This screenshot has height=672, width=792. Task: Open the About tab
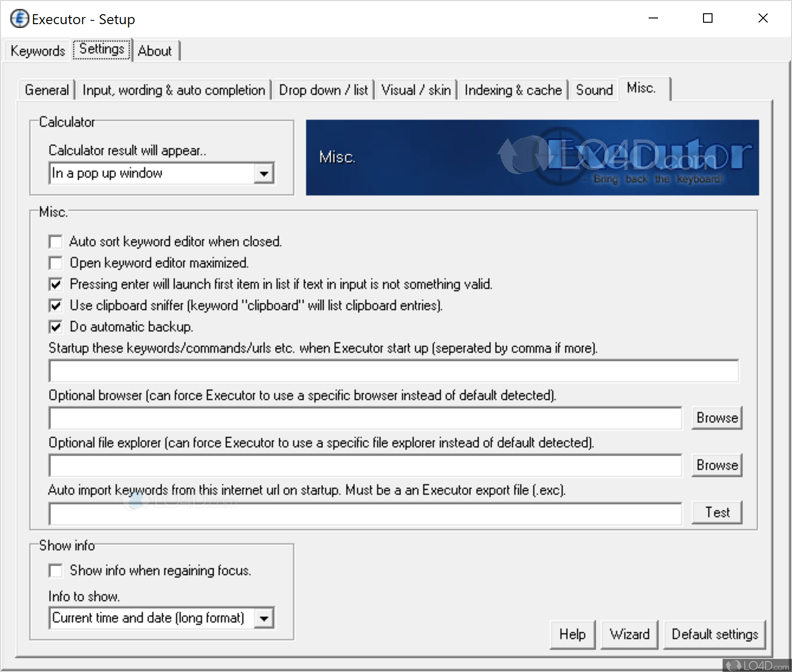[155, 51]
